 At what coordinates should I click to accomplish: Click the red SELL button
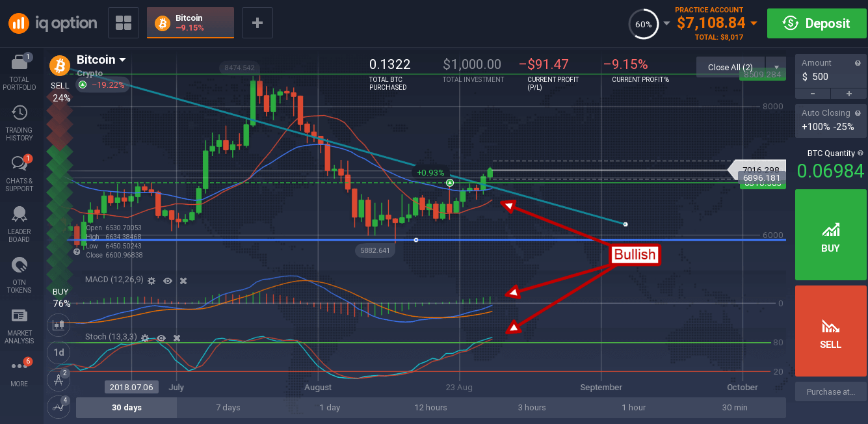(830, 331)
